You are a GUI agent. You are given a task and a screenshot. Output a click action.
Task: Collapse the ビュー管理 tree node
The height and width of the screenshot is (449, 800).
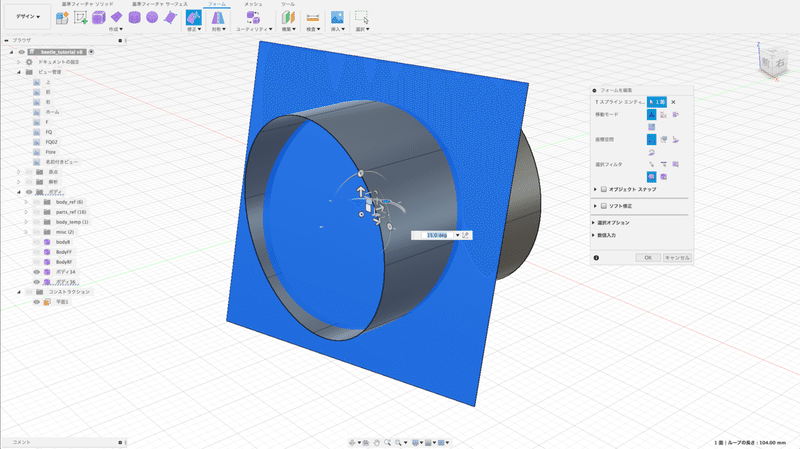click(19, 72)
